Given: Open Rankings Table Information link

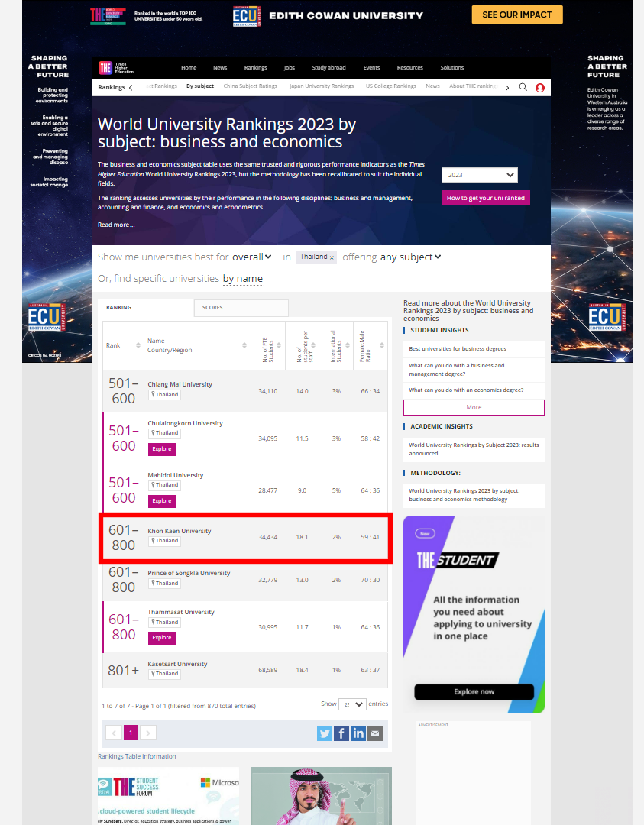Looking at the screenshot, I should pyautogui.click(x=137, y=756).
